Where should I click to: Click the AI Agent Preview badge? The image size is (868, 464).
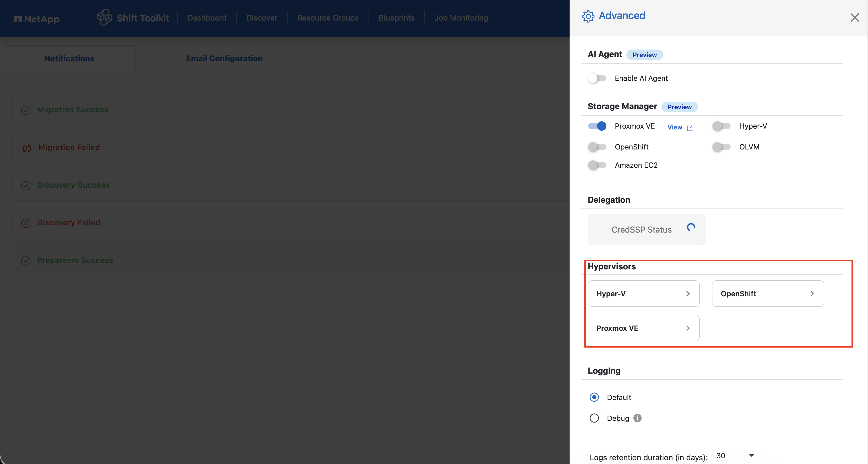point(644,54)
